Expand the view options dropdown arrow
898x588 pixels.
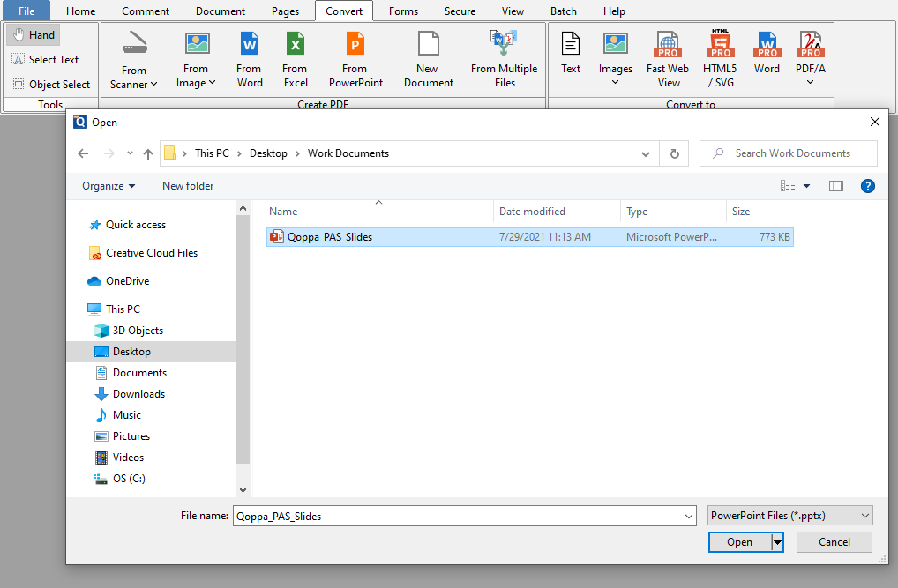[x=805, y=185]
